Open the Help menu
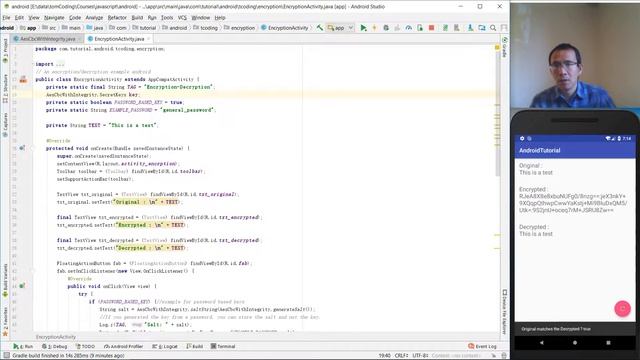 point(220,18)
